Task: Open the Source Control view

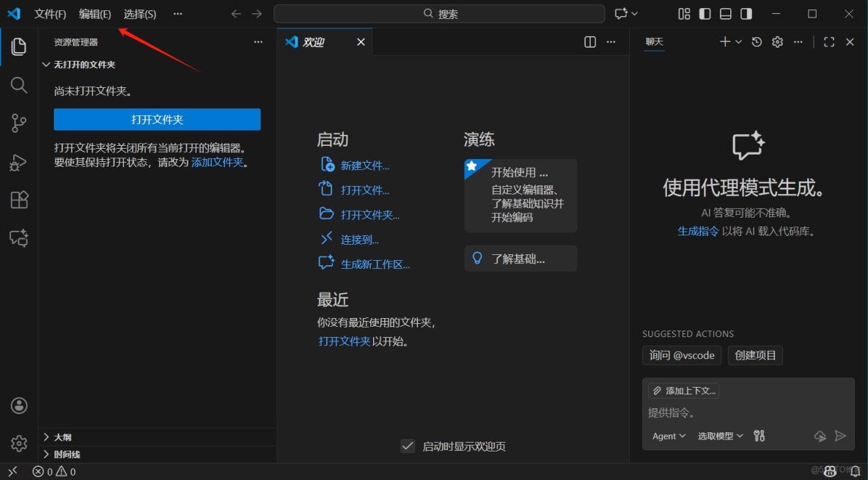Action: [18, 123]
